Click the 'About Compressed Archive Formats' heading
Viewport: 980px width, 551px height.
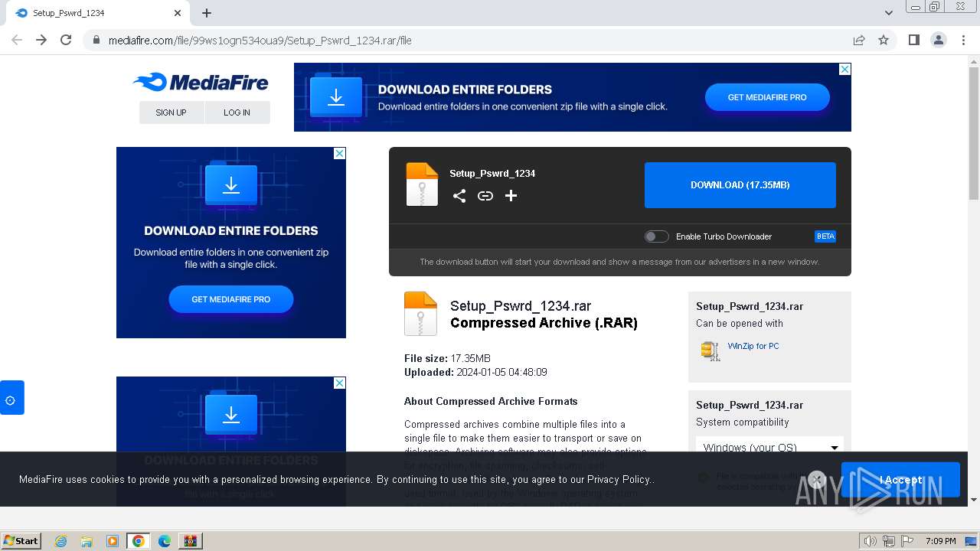point(491,401)
